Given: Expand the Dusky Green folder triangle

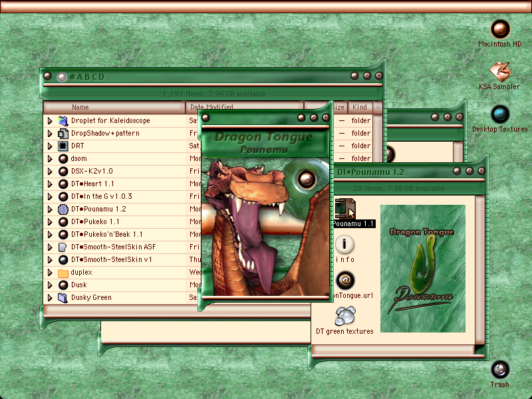Looking at the screenshot, I should pos(51,298).
